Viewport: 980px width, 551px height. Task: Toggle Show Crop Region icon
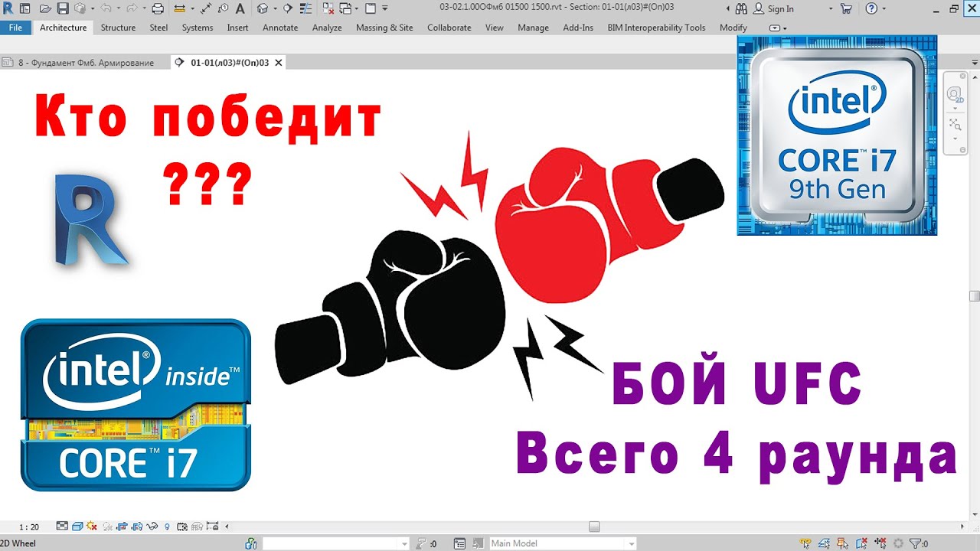click(x=137, y=527)
